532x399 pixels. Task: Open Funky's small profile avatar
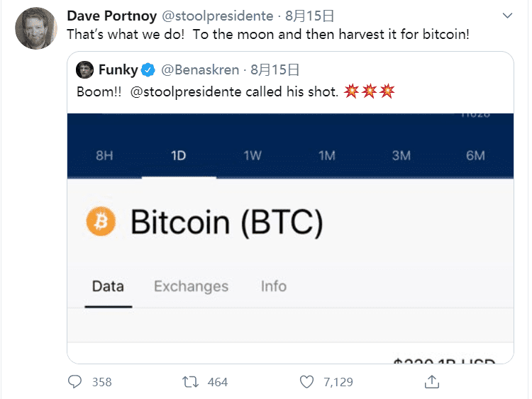point(84,69)
